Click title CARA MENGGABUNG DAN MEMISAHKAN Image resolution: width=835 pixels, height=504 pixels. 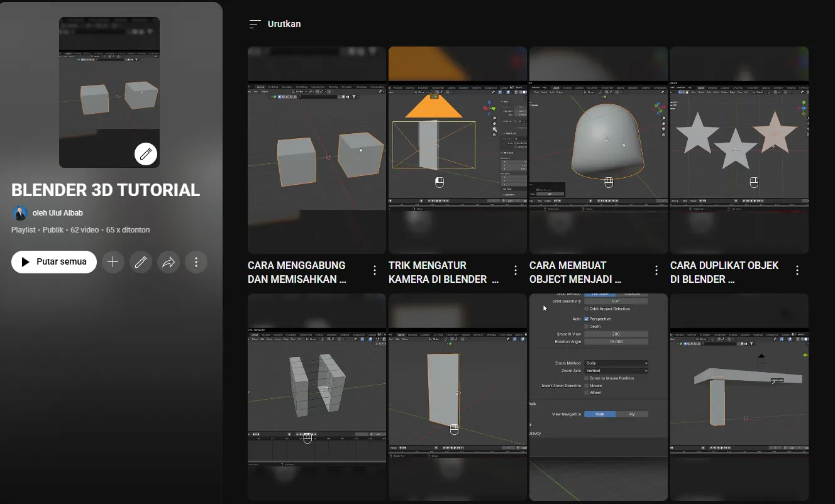pyautogui.click(x=297, y=272)
